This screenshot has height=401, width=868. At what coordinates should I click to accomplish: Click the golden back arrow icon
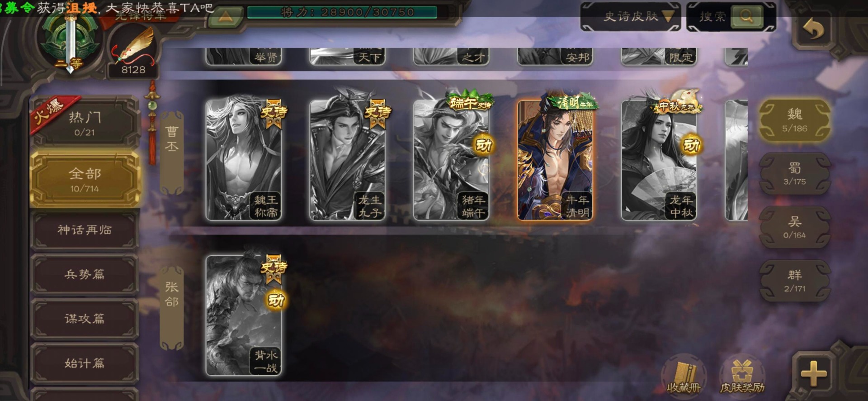point(813,30)
